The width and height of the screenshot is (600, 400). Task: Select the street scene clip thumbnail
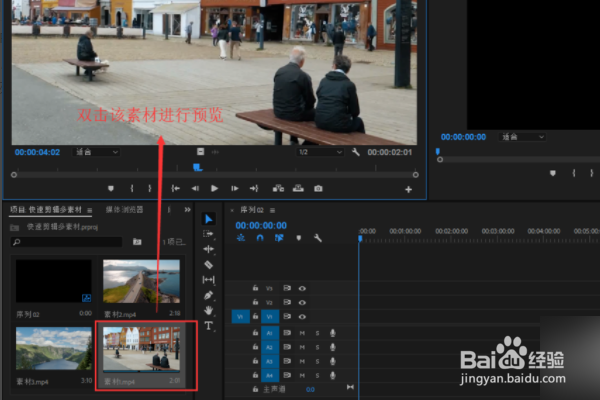pos(142,349)
